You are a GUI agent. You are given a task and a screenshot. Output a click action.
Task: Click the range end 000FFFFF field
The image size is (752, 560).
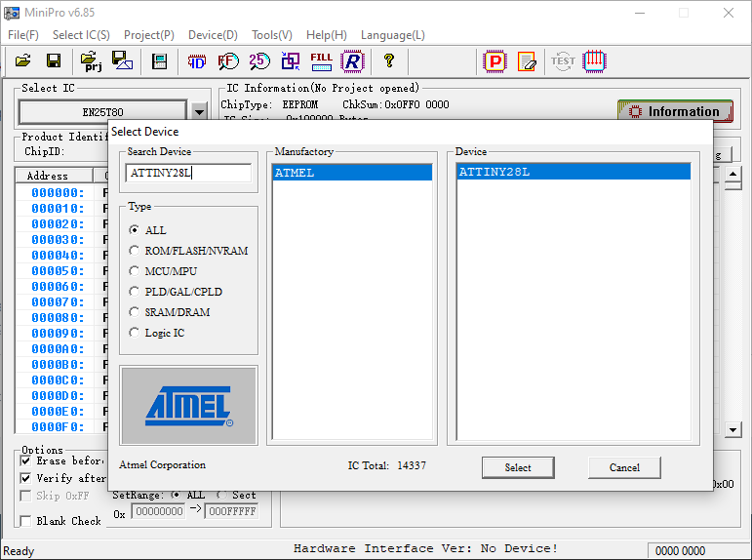(x=232, y=511)
